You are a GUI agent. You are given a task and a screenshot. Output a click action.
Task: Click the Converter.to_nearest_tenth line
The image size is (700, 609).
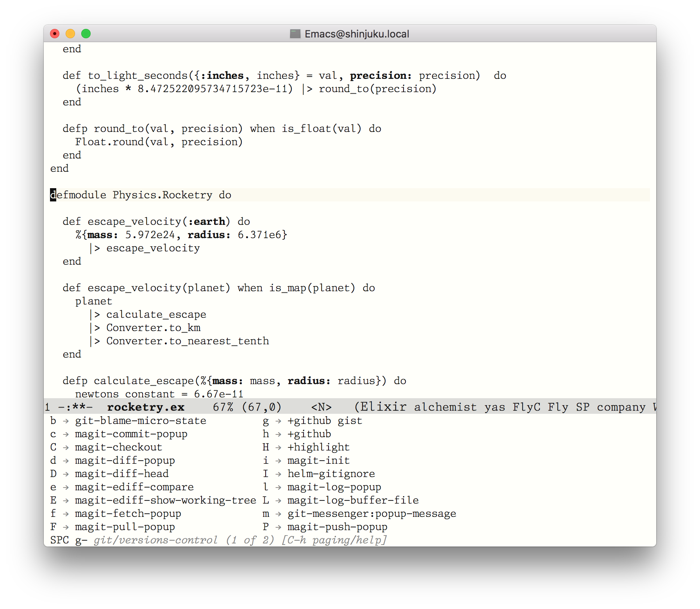179,341
